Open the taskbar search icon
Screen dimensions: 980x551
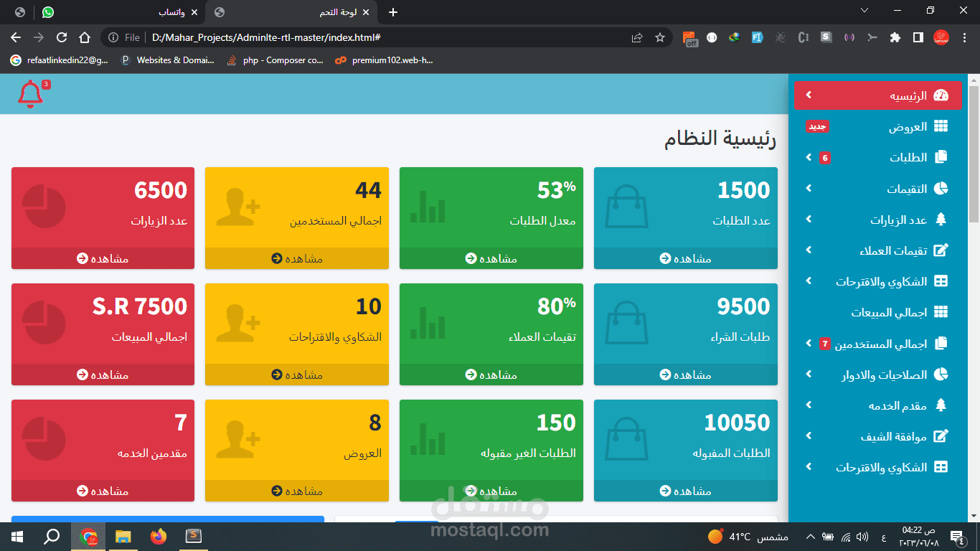pyautogui.click(x=52, y=536)
